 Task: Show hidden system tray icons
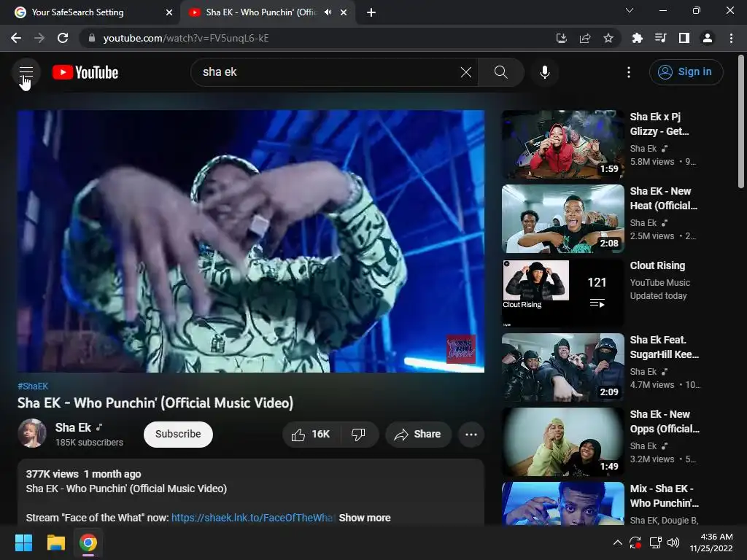(x=617, y=542)
